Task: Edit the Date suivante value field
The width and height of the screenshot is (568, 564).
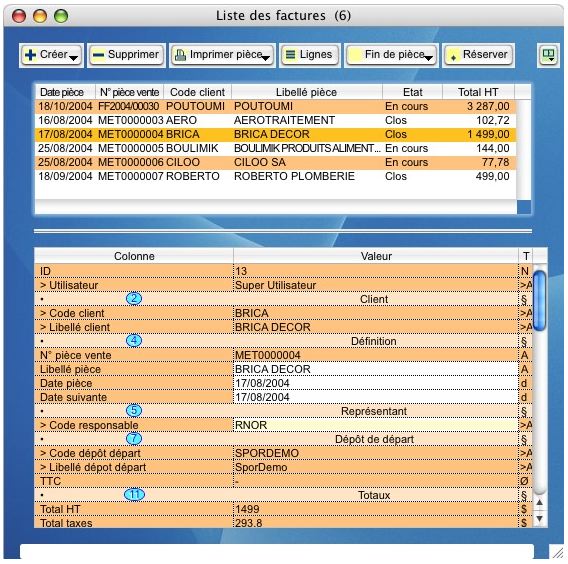Action: [376, 397]
